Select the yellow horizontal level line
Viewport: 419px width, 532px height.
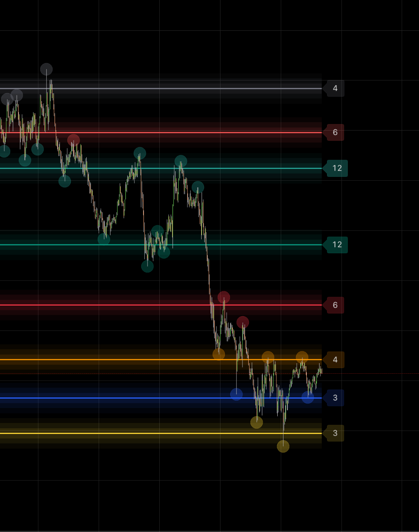point(132,433)
